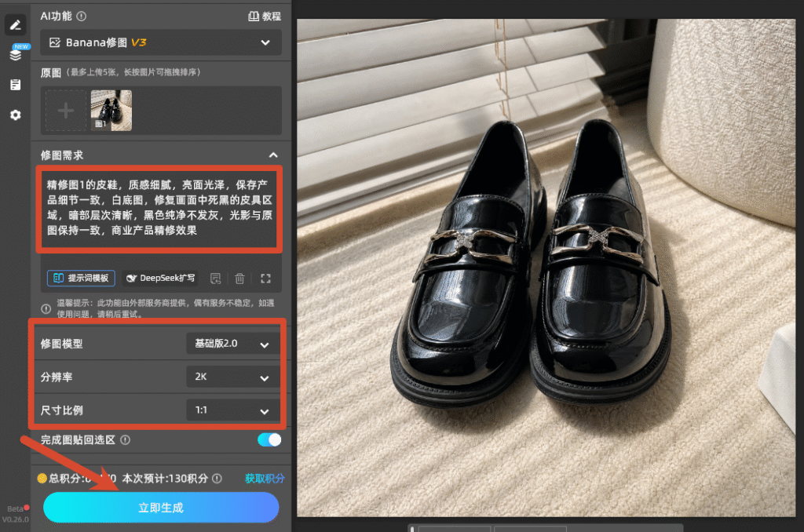Expand the Banana修图 V3 function dropdown
Viewport: 804px width, 532px height.
(x=160, y=42)
